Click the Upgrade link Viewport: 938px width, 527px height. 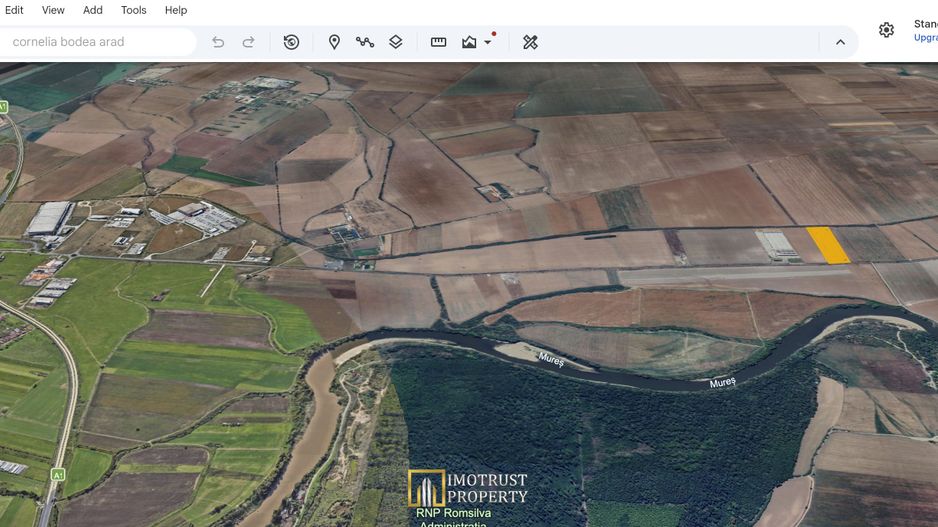926,38
